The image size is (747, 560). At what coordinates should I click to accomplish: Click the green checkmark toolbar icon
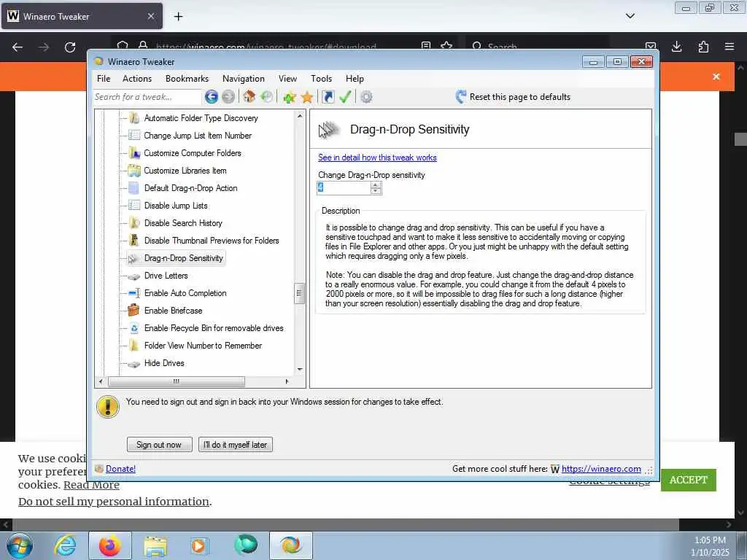click(345, 97)
